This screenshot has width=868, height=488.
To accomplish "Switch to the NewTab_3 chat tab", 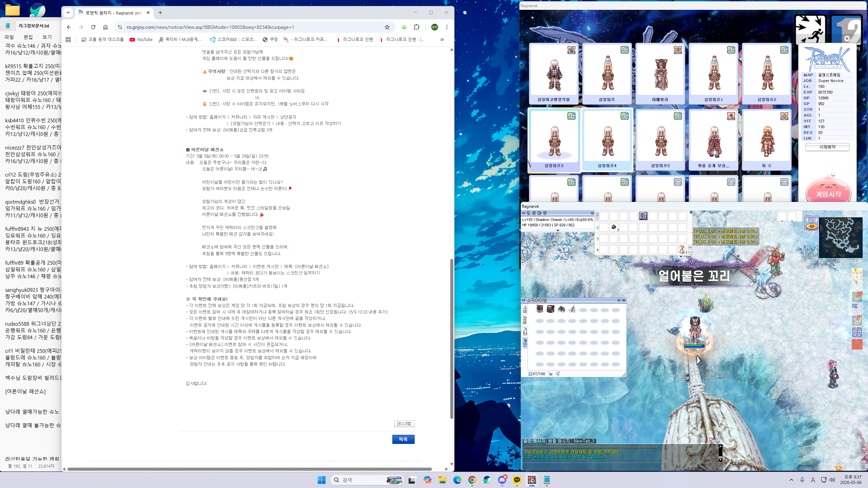I will [584, 441].
